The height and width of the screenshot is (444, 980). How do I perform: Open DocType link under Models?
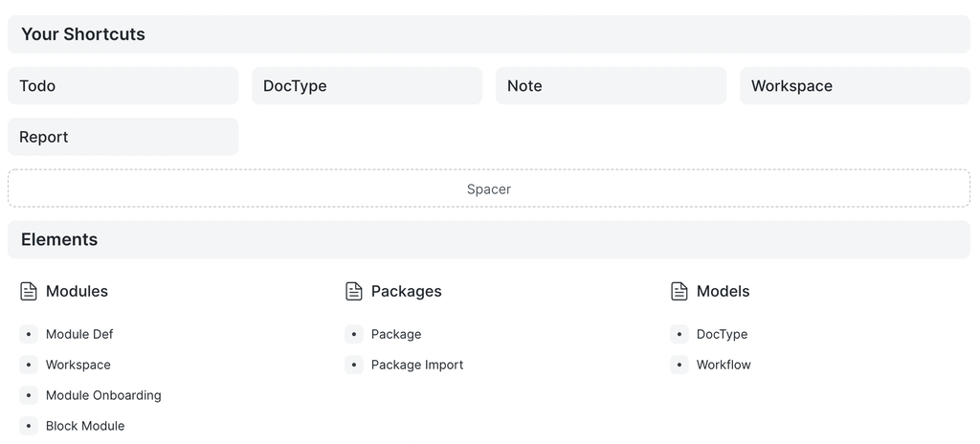tap(722, 334)
